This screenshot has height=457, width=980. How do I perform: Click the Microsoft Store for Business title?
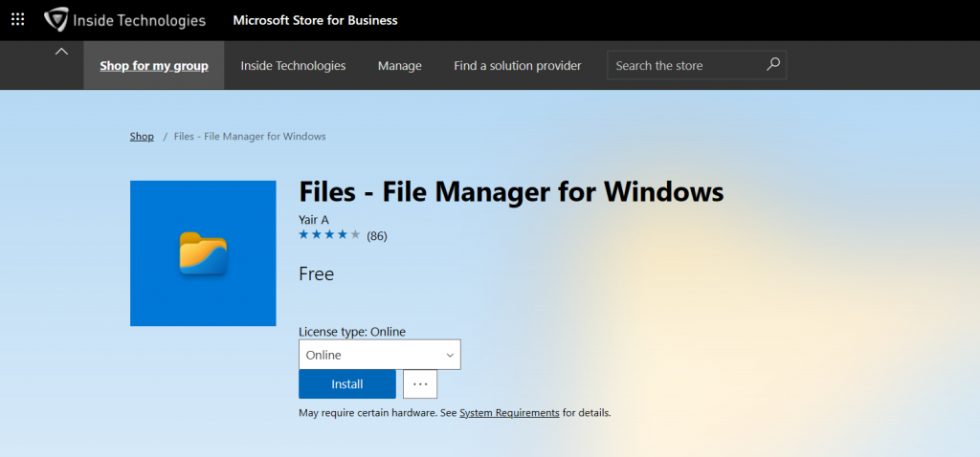(315, 20)
